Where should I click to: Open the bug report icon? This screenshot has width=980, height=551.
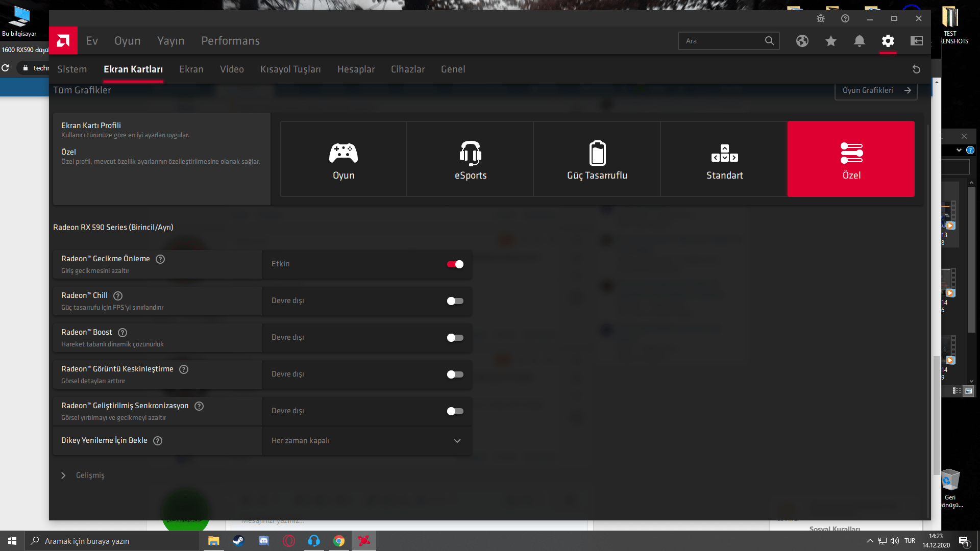tap(821, 18)
